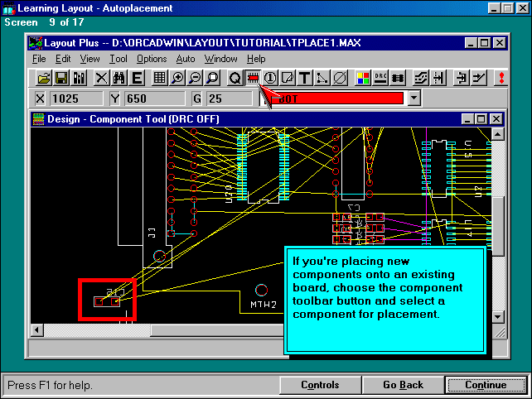Select the Component tool button
The height and width of the screenshot is (399, 532).
click(253, 78)
